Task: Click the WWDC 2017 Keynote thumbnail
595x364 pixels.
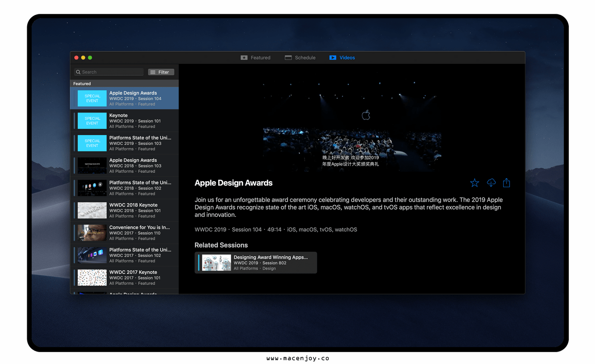Action: 92,277
